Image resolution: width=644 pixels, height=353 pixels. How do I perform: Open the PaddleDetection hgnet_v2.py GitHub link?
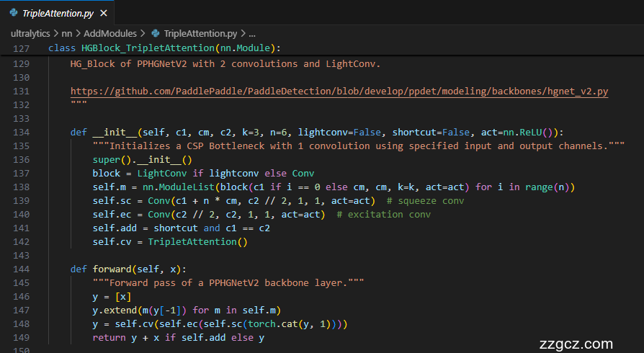pyautogui.click(x=339, y=91)
